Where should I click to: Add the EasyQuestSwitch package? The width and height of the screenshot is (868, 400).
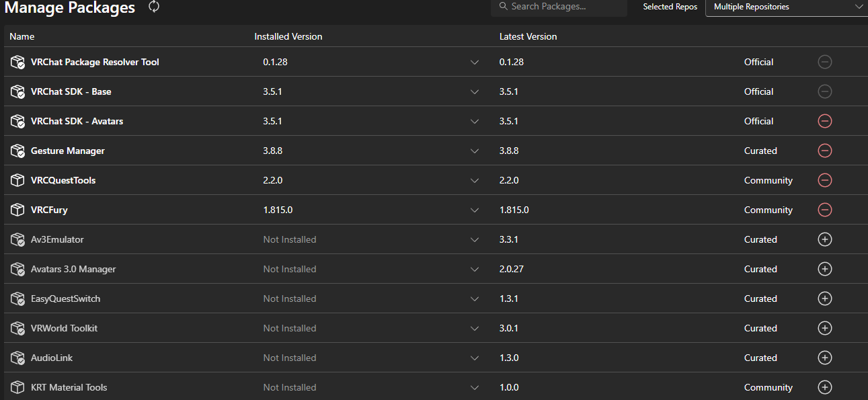tap(825, 298)
